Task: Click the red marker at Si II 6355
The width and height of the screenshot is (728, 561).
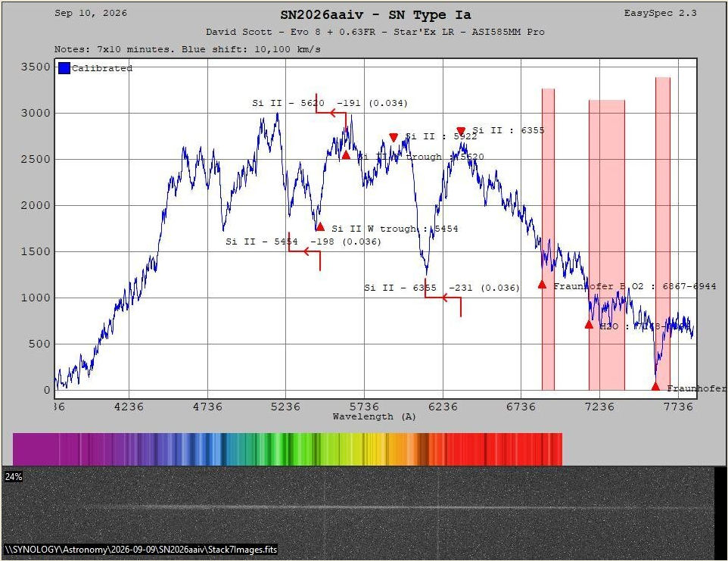Action: pyautogui.click(x=461, y=132)
